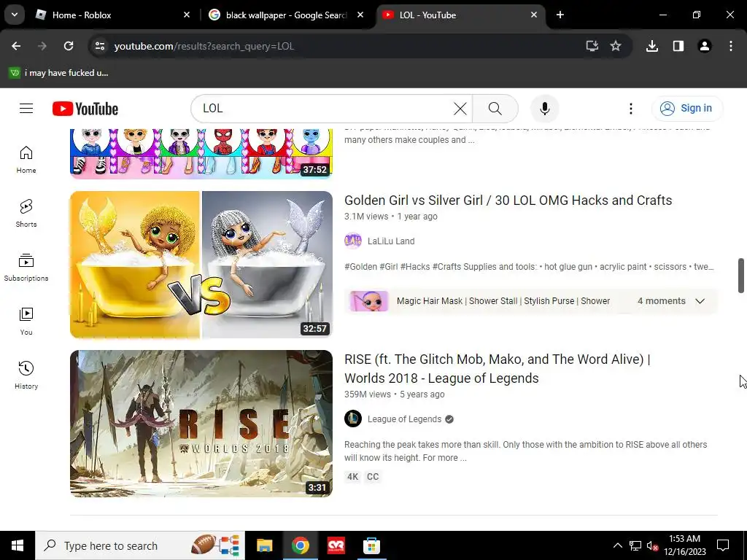Open the tab search dropdown arrow

click(x=15, y=15)
